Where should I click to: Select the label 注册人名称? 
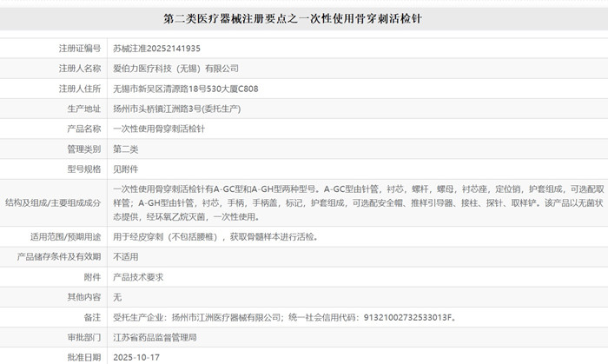coord(80,69)
